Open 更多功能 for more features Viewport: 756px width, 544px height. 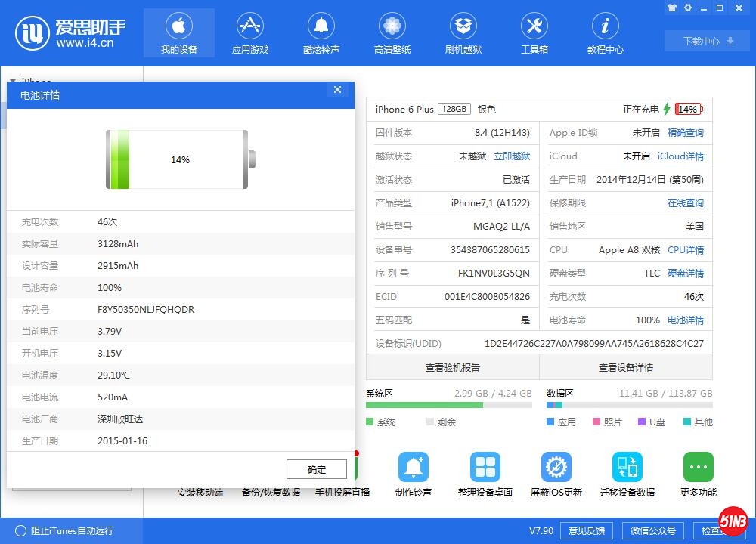tap(697, 474)
